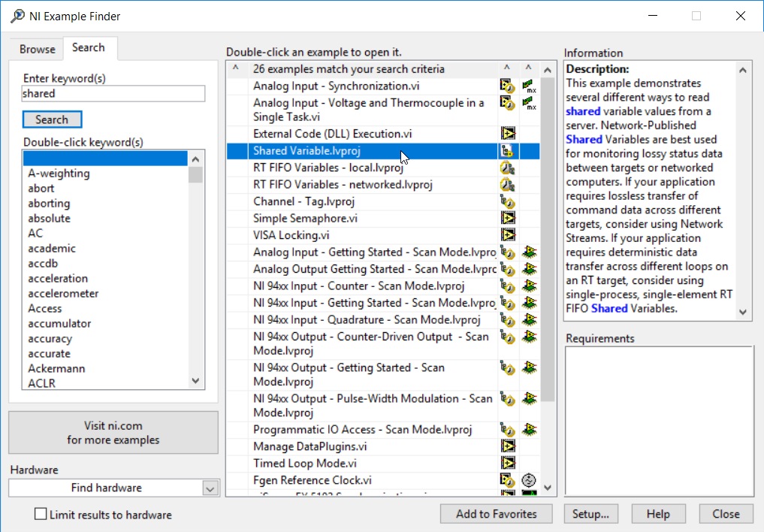Click the hardware icon for NI 94xx Input - Getting Started
Screen dimensions: 764x532
click(529, 303)
